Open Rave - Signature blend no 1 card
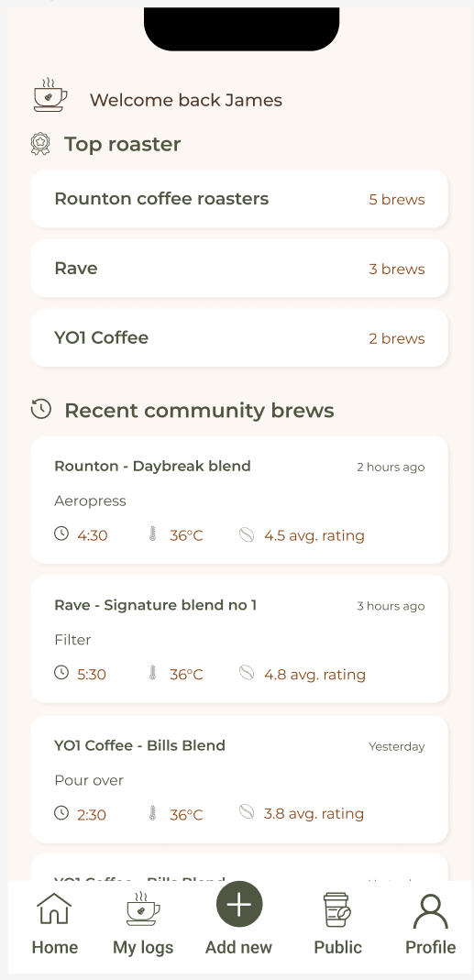The image size is (474, 980). (x=239, y=639)
